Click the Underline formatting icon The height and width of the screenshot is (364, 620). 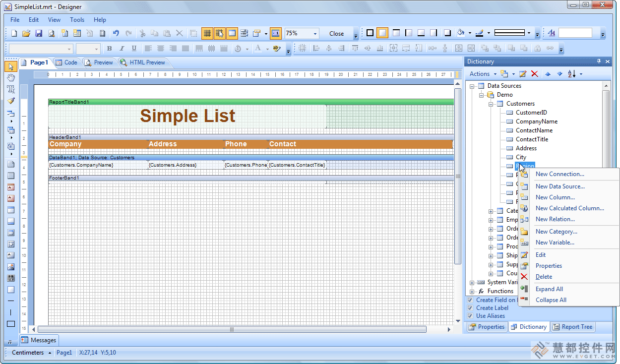click(x=134, y=49)
